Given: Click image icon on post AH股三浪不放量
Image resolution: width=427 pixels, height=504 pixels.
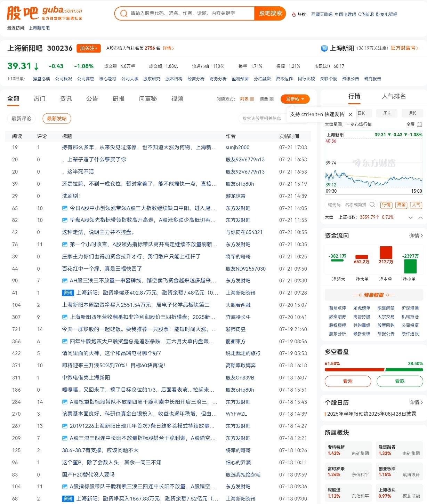Looking at the screenshot, I should (65, 281).
